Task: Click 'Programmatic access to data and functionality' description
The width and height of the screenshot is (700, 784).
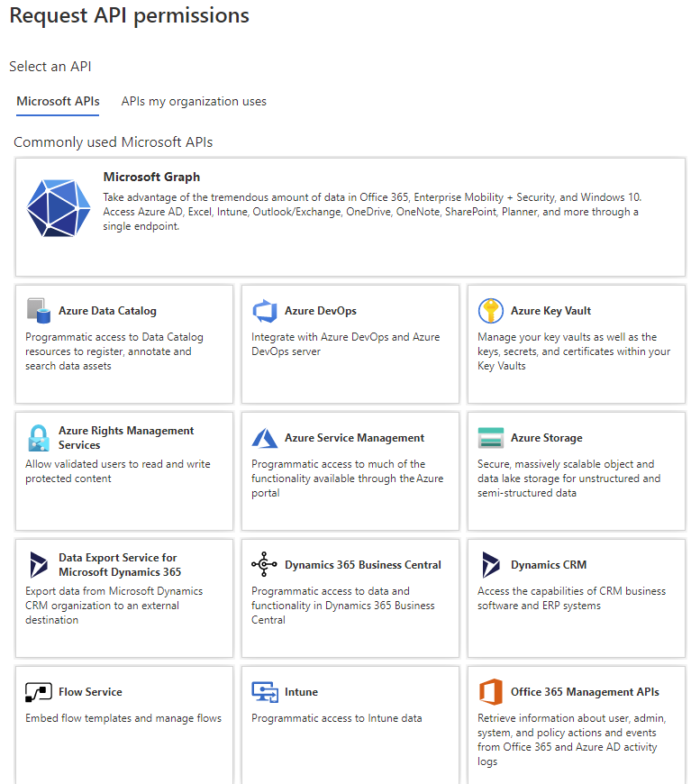Action: pos(343,605)
